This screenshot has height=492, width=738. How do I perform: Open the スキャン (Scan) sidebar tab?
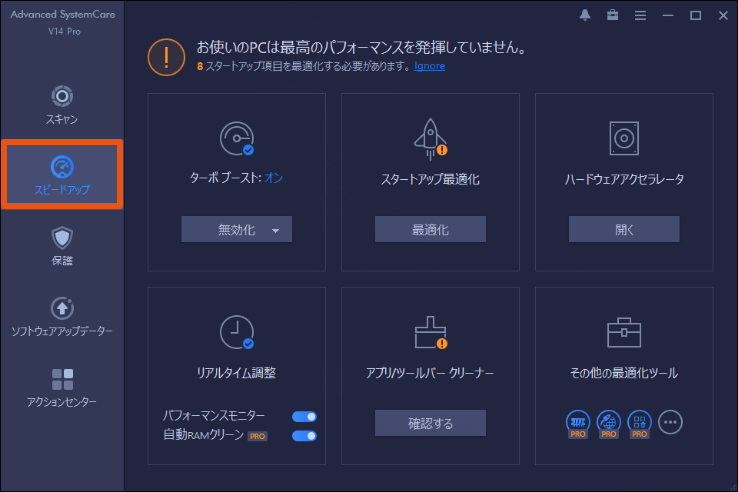[x=62, y=105]
